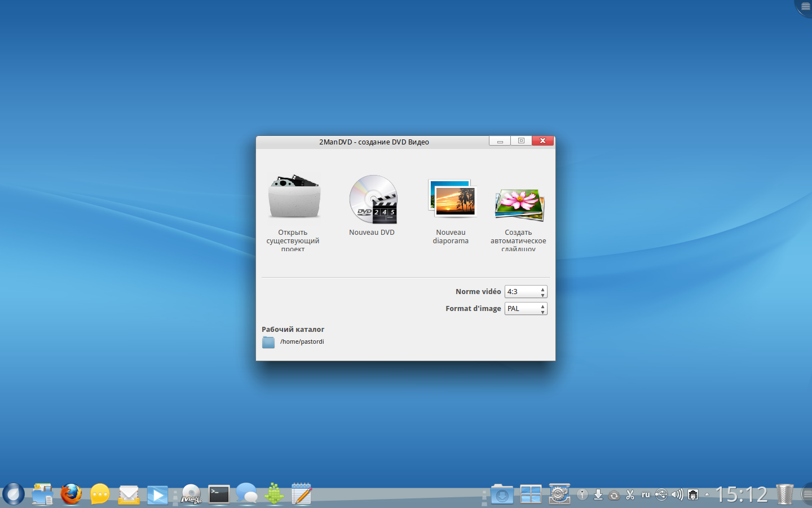Minimize the 2ManDVD window

[x=500, y=141]
